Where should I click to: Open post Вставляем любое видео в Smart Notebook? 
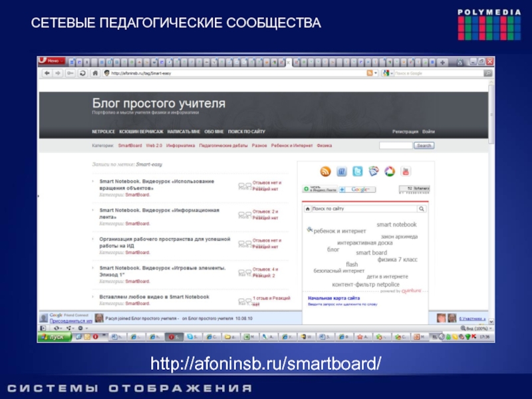(154, 297)
